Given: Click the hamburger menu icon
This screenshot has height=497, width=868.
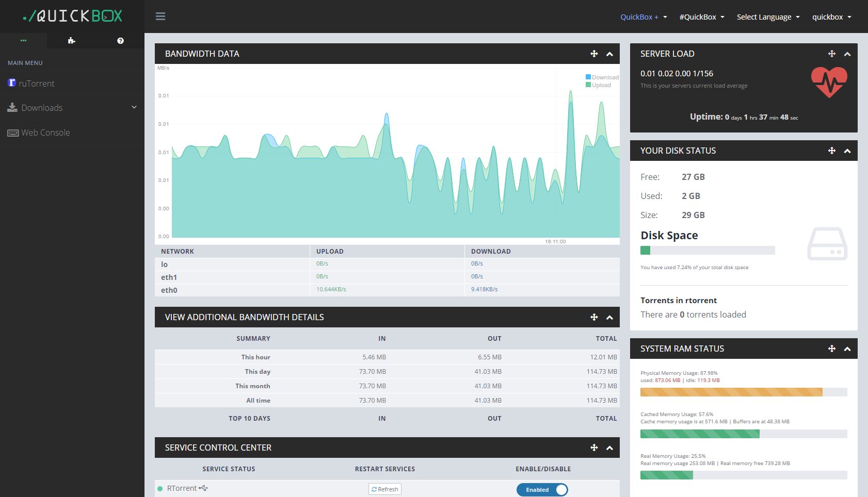Looking at the screenshot, I should 160,16.
